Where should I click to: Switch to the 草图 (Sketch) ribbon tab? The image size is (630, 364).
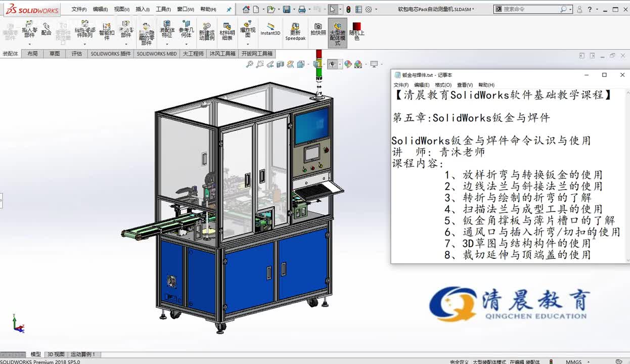[55, 54]
